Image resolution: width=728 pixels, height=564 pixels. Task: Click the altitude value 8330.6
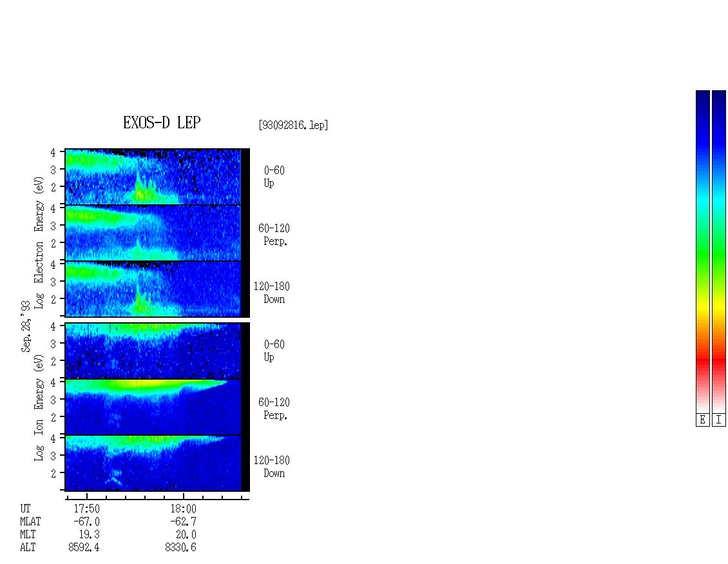pos(180,547)
